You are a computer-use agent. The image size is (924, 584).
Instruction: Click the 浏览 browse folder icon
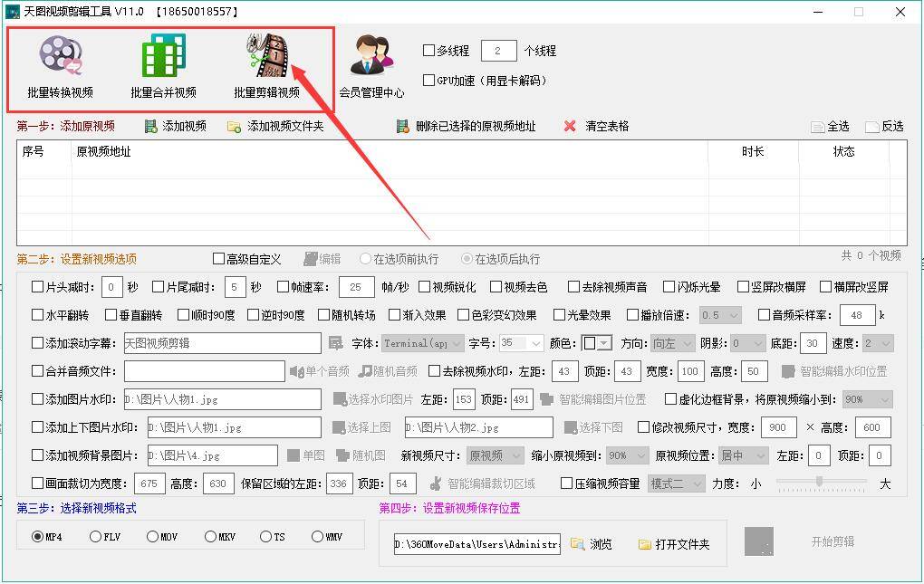[577, 544]
